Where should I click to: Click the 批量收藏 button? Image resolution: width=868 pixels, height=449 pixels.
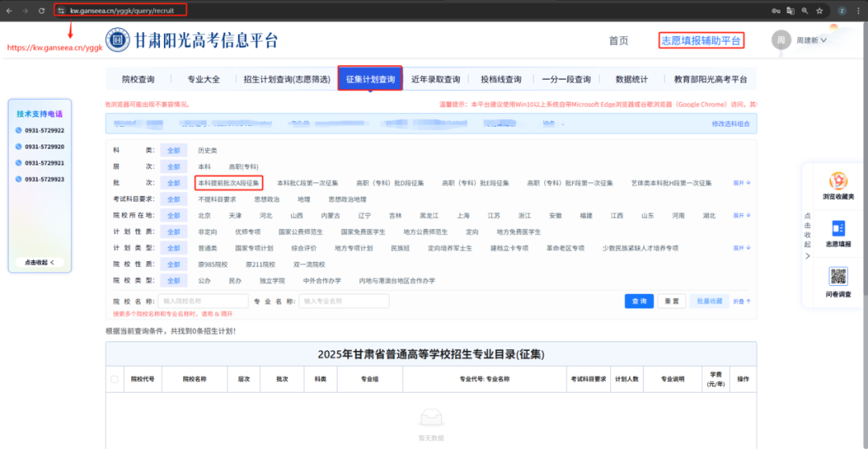(x=710, y=301)
